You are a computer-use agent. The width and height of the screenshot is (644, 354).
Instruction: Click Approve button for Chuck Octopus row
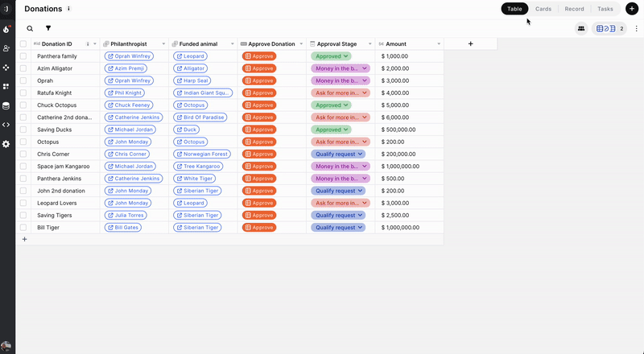point(259,105)
